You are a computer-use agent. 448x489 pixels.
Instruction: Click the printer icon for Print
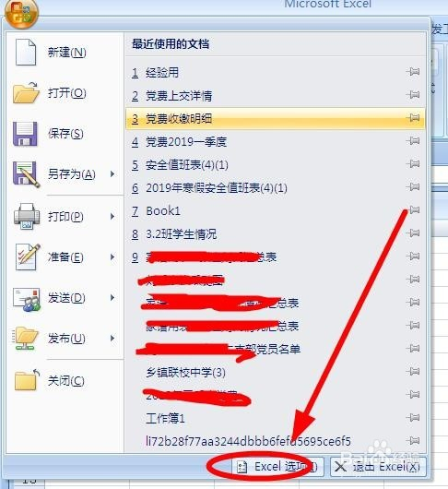pos(27,216)
